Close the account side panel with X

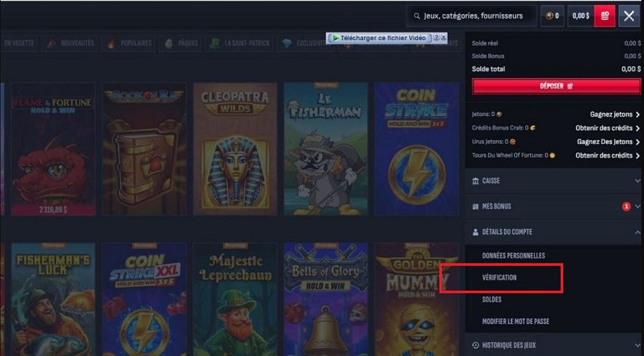pos(629,16)
